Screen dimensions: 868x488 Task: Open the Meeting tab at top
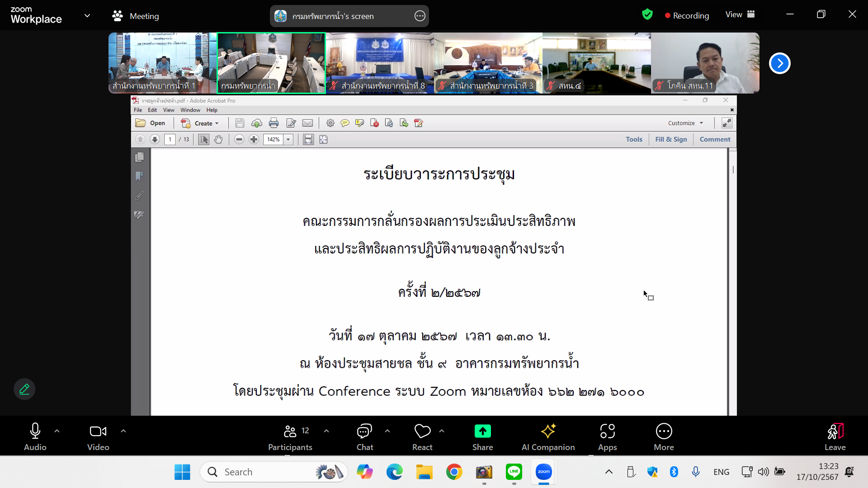(136, 16)
